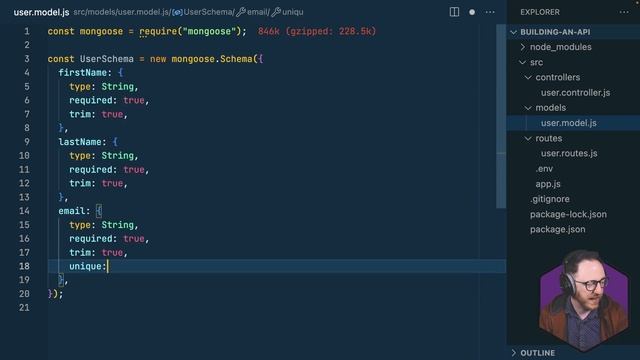This screenshot has width=640, height=360.
Task: Select user.model.js in the explorer
Action: pyautogui.click(x=569, y=123)
